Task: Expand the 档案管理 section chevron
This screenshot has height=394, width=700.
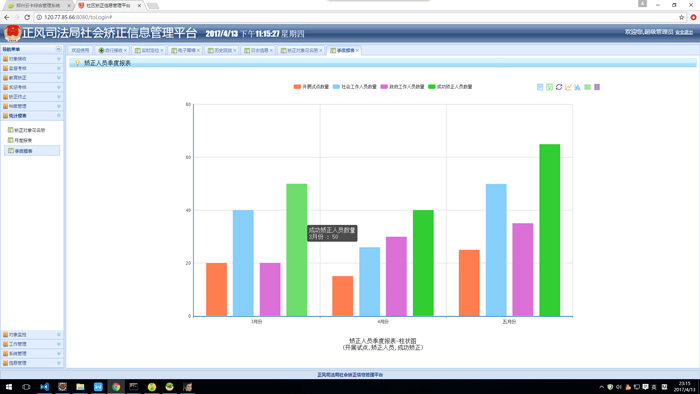Action: pos(58,106)
